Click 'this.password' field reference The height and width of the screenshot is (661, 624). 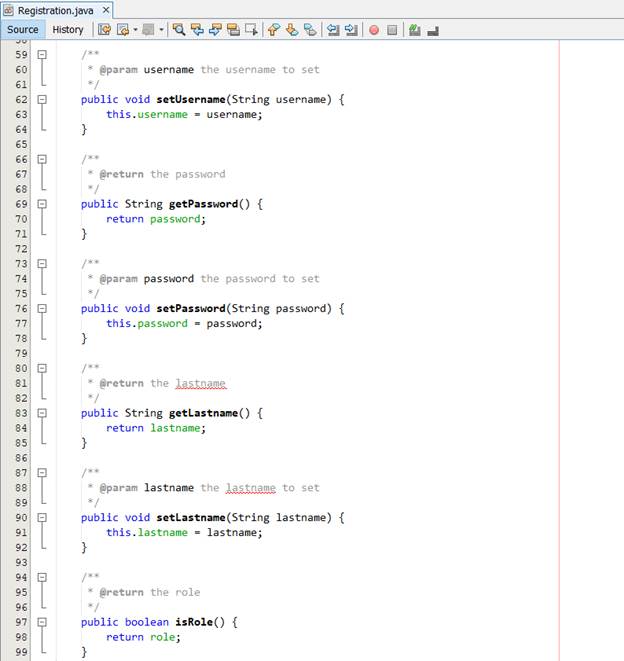coord(147,324)
